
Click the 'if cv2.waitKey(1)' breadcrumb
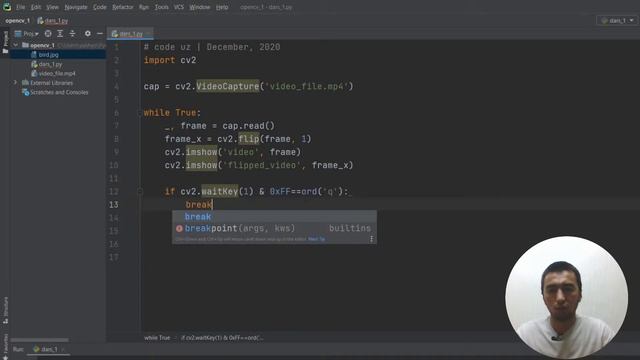(222, 338)
